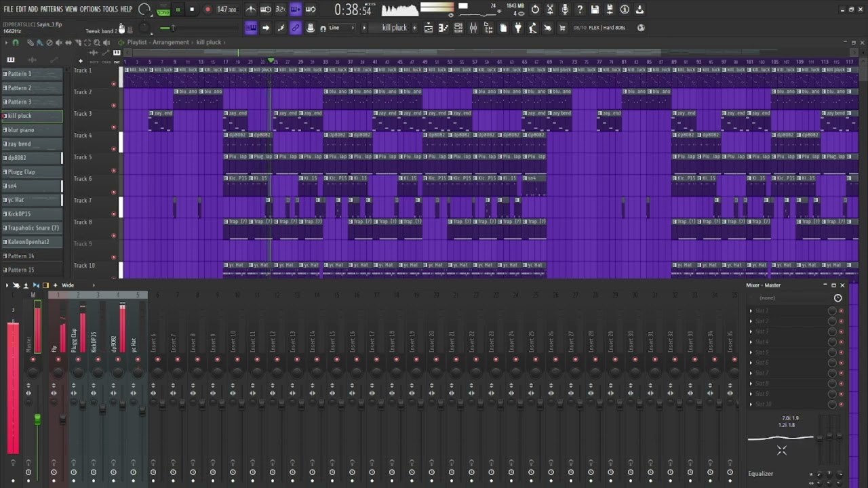868x488 pixels.
Task: Click bar 49 on timeline ruler
Action: (425, 62)
